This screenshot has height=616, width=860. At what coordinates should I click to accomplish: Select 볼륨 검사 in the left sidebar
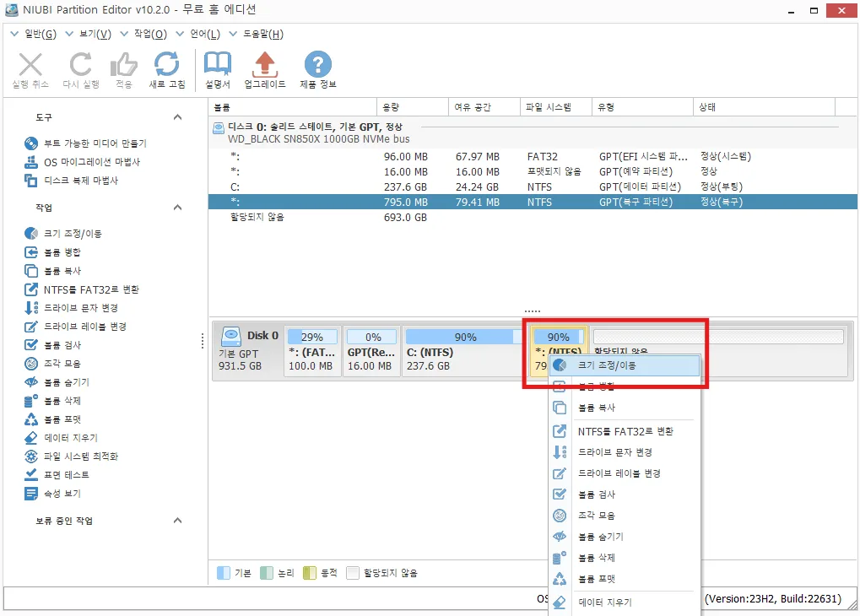(x=52, y=345)
